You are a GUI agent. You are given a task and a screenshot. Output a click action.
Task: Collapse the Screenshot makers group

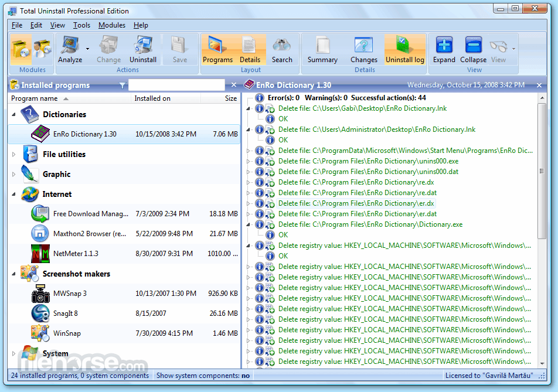click(14, 274)
